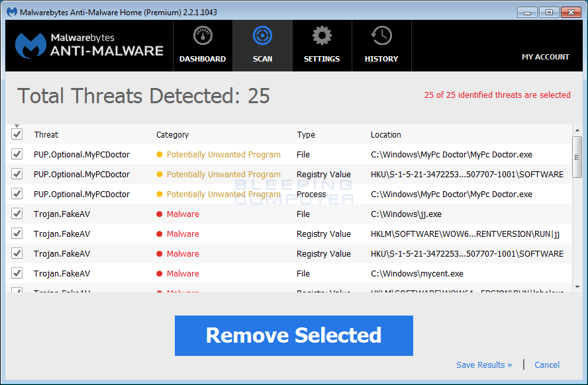Toggle the select-all threats checkbox in header

click(x=17, y=134)
